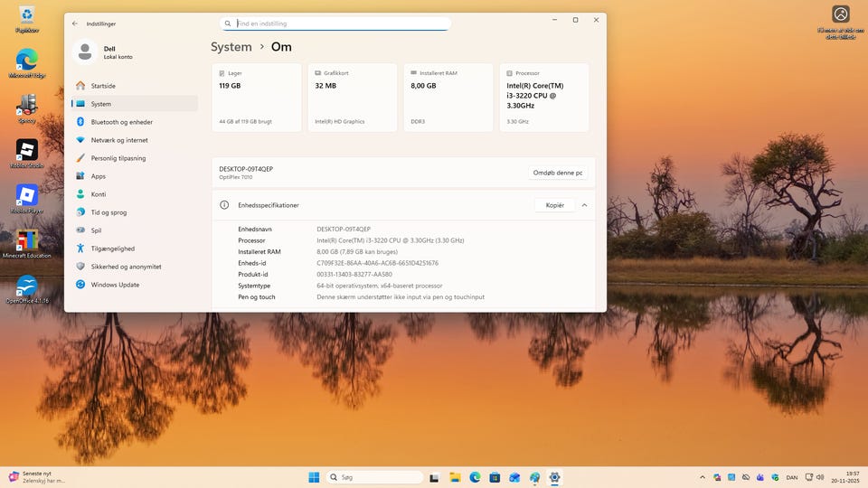Image resolution: width=868 pixels, height=488 pixels.
Task: Open Bluetooth og enheder settings
Action: click(121, 122)
